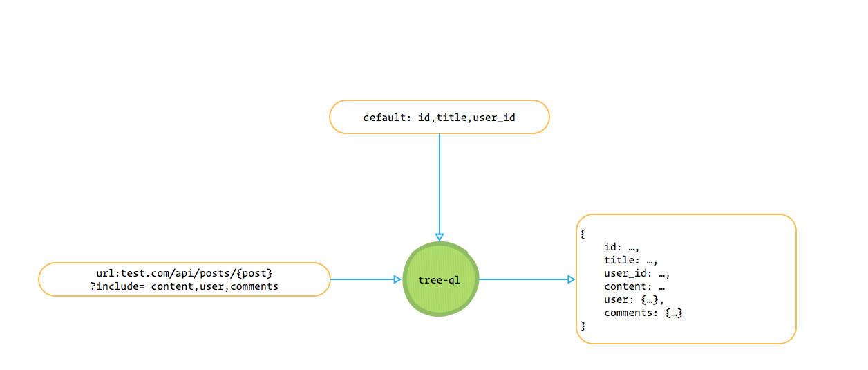This screenshot has height=370, width=868.
Task: Expand the "user: {…}" object in the output
Action: (634, 299)
